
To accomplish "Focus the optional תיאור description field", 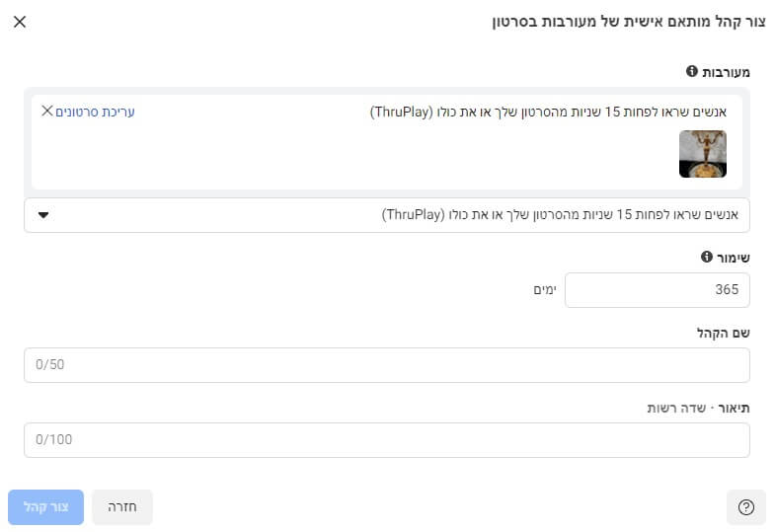I will coord(387,440).
